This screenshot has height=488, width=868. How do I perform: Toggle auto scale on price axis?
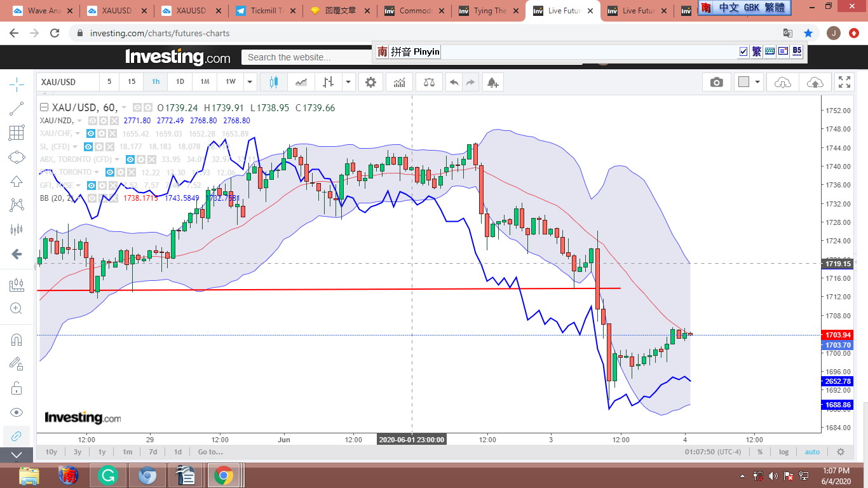tap(812, 452)
